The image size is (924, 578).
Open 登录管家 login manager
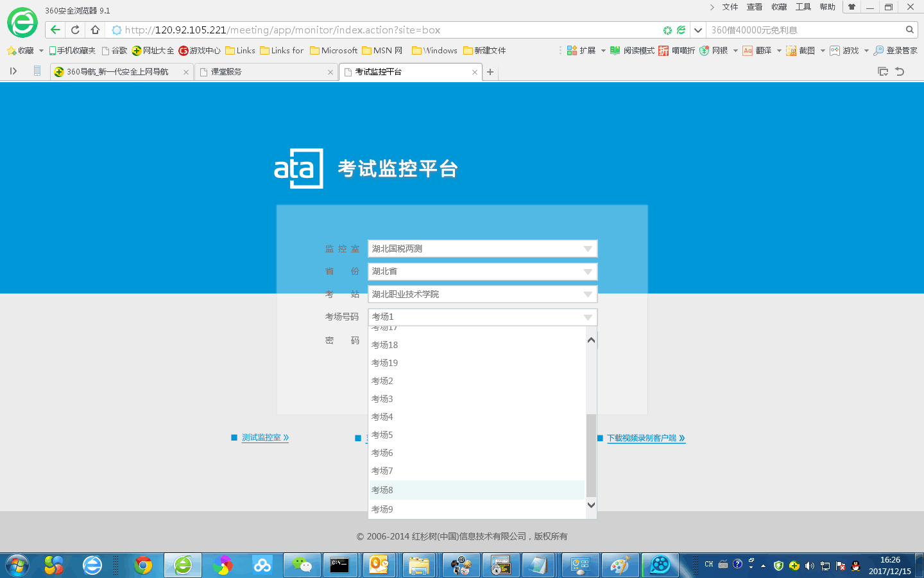[895, 50]
